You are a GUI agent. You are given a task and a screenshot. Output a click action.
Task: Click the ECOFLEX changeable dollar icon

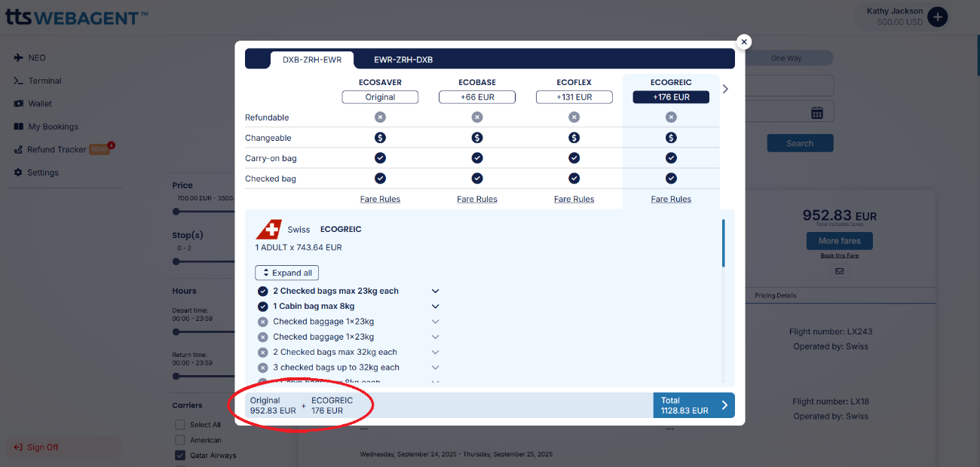tap(574, 138)
